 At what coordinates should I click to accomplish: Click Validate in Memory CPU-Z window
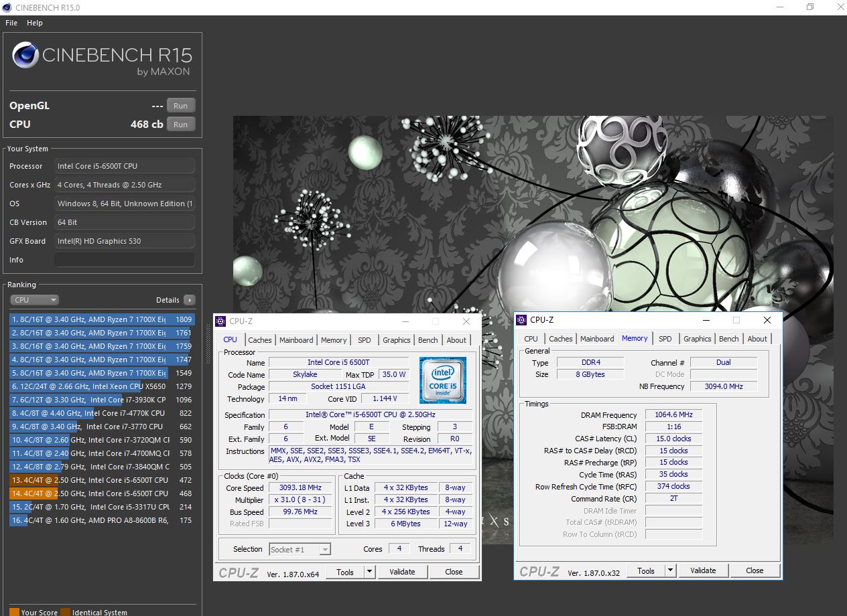tap(703, 570)
